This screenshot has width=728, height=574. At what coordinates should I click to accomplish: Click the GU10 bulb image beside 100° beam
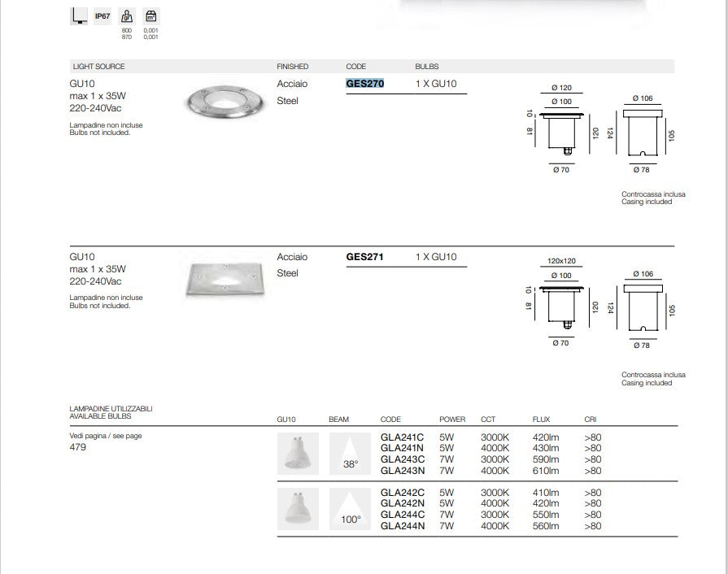click(x=298, y=509)
